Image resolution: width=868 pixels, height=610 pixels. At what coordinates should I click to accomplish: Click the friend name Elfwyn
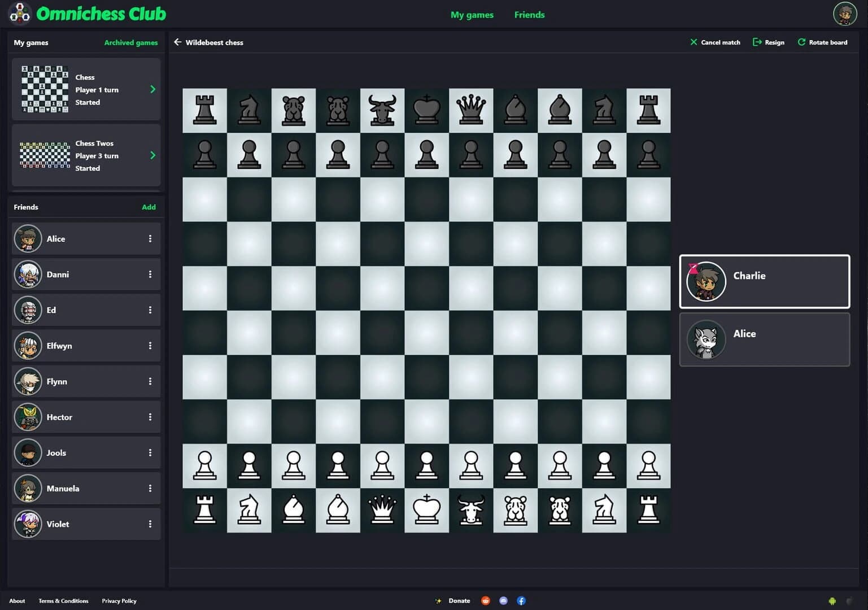pyautogui.click(x=59, y=346)
